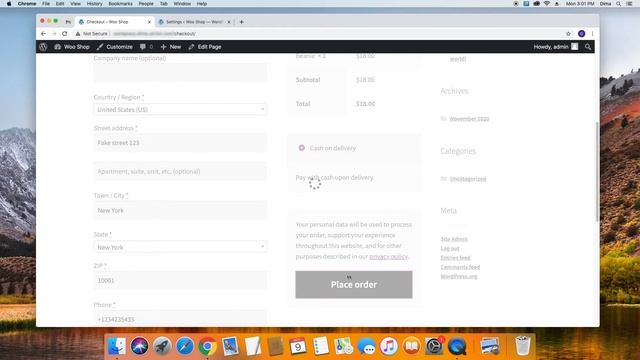Open Customize in the WordPress admin bar

point(115,47)
